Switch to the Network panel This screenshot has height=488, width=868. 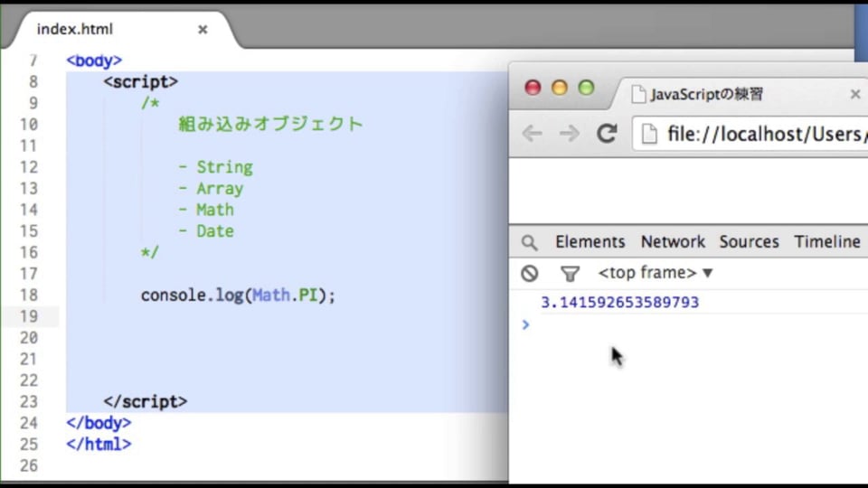click(673, 242)
